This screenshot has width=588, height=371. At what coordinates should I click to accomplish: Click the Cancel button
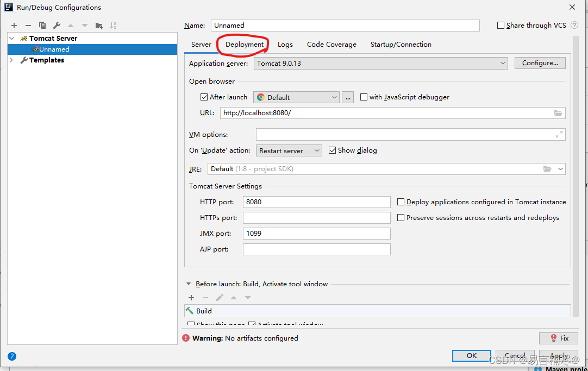(515, 356)
